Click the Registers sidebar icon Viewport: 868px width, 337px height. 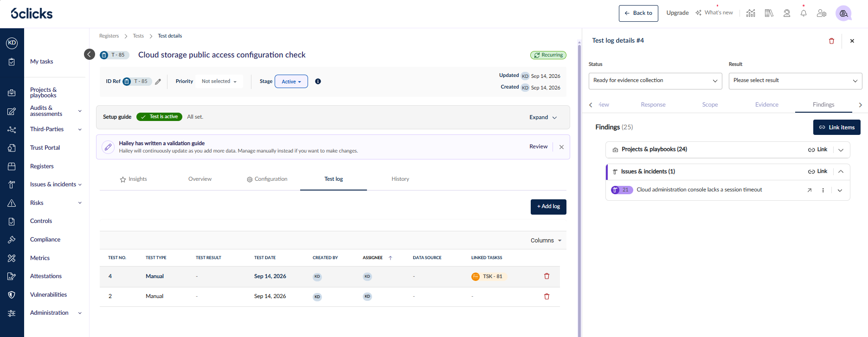[x=12, y=166]
